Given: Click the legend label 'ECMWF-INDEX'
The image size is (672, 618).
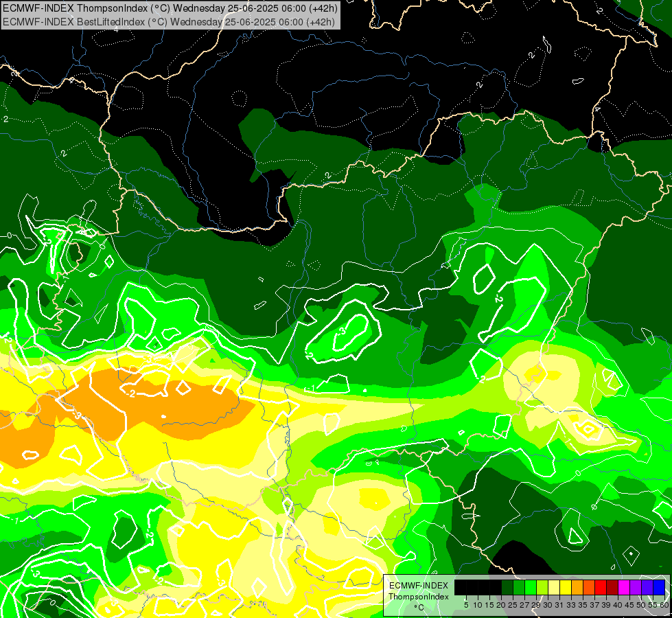Looking at the screenshot, I should [x=419, y=586].
